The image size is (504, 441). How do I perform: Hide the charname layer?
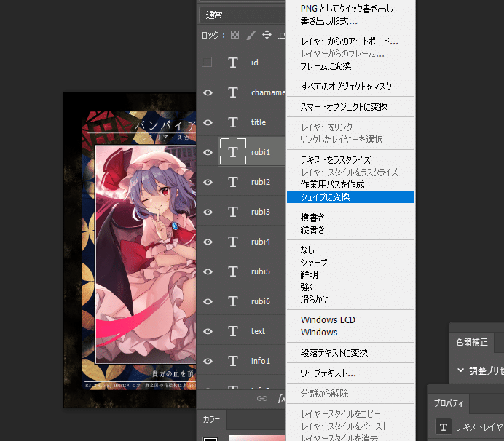(x=208, y=92)
